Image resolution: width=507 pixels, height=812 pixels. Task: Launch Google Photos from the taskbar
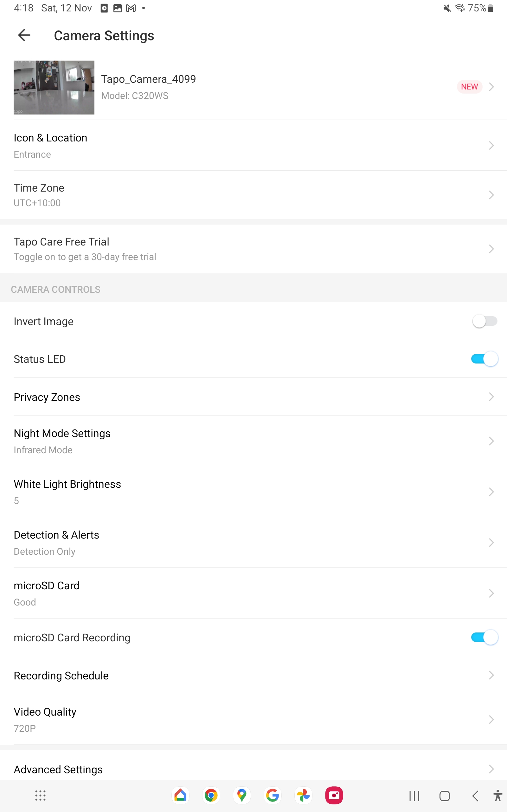303,795
